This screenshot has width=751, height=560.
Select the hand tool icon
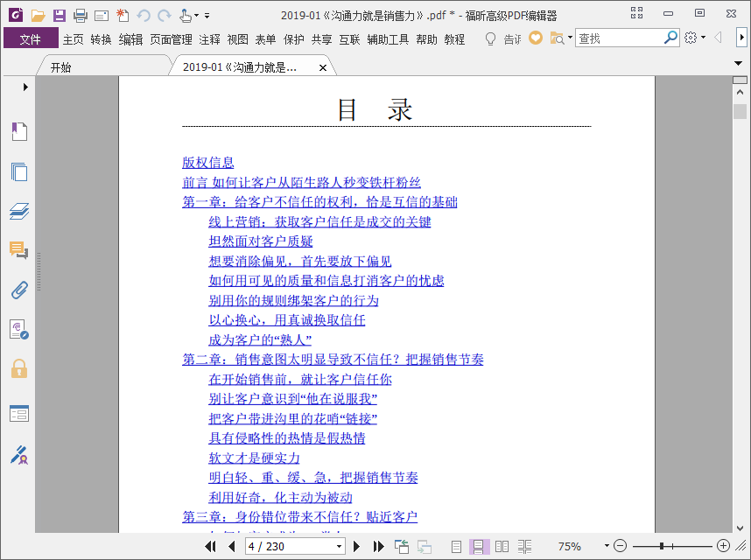186,16
